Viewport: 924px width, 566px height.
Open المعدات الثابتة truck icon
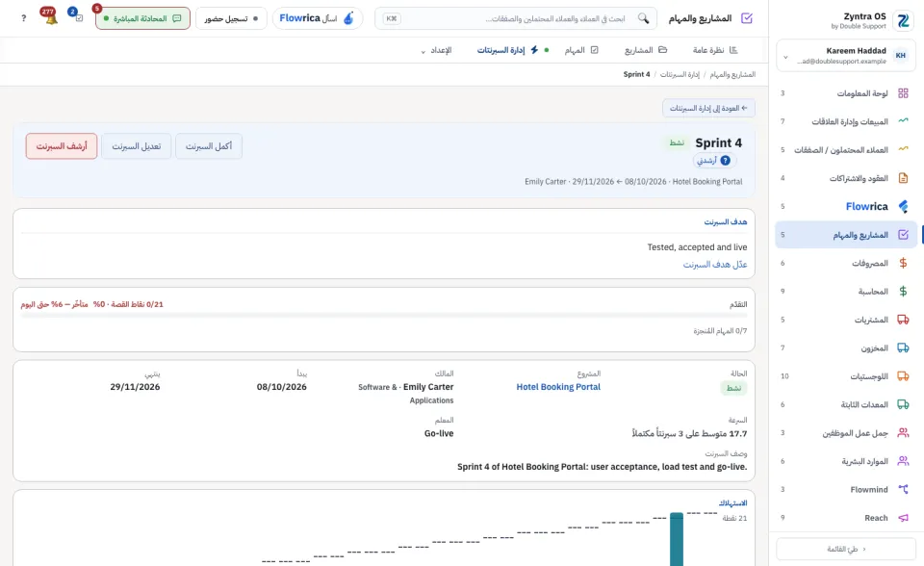coord(903,404)
